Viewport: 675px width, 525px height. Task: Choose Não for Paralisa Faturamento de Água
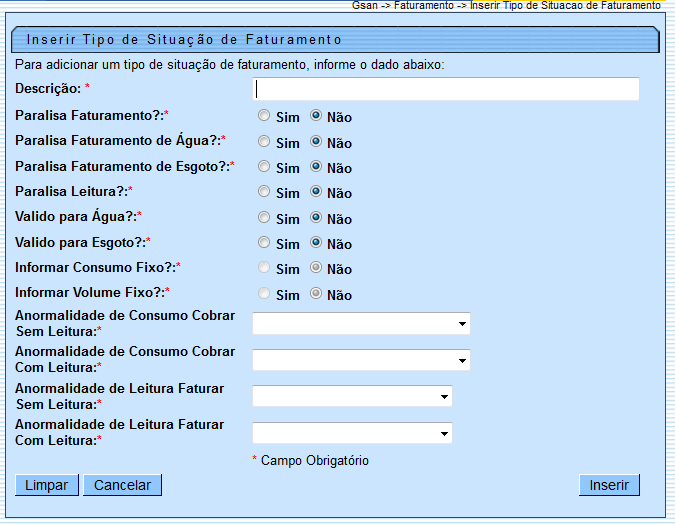(x=316, y=142)
